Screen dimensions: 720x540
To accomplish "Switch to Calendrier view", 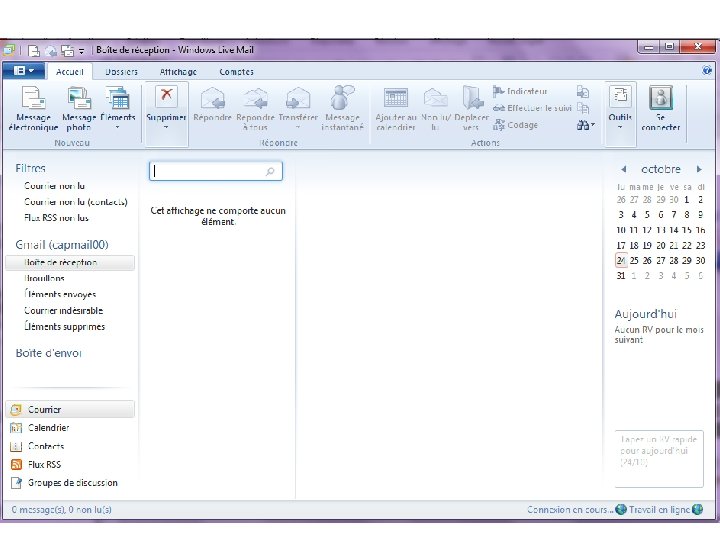I will (x=39, y=428).
